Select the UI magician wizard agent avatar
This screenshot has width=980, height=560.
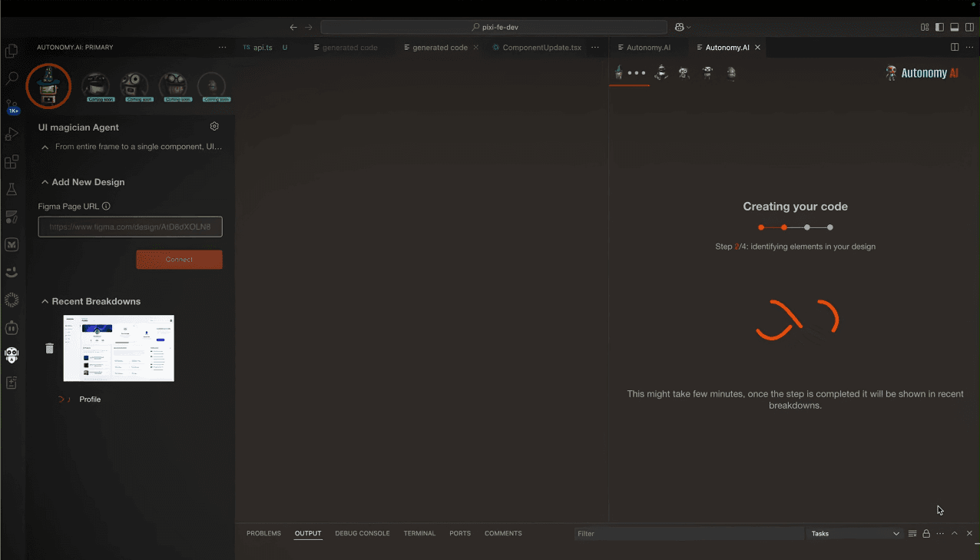pos(48,85)
